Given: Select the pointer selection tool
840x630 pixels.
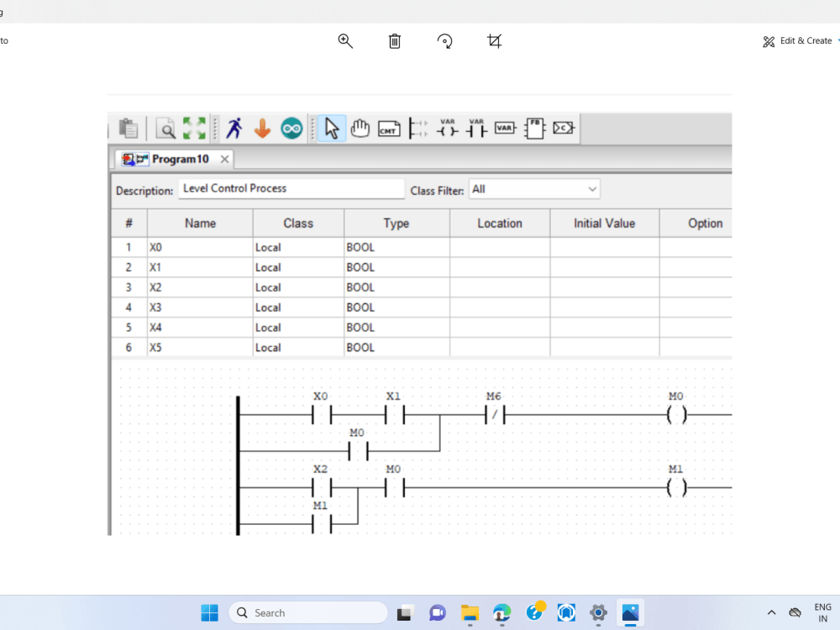Looking at the screenshot, I should point(331,129).
